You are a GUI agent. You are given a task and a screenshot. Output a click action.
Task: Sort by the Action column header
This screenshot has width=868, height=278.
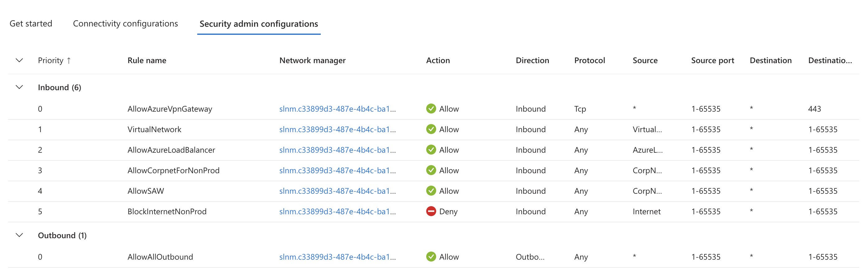click(x=438, y=60)
